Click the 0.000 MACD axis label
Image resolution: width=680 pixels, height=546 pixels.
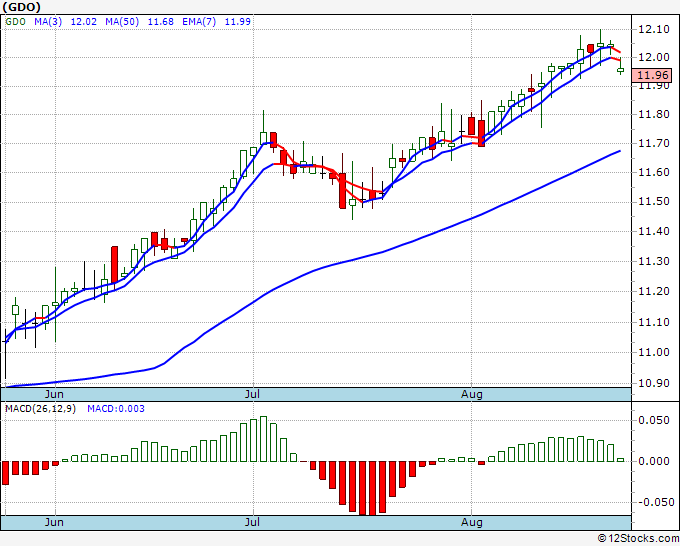[654, 461]
